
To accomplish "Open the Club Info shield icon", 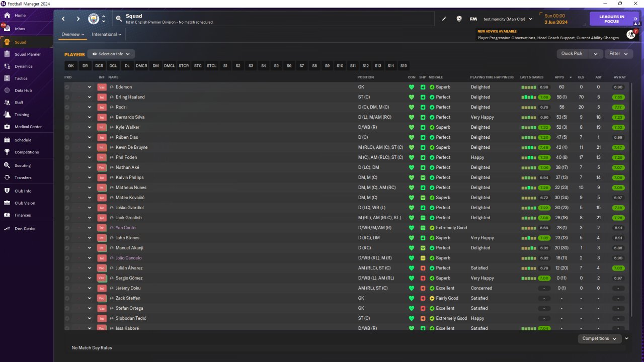I will point(7,191).
